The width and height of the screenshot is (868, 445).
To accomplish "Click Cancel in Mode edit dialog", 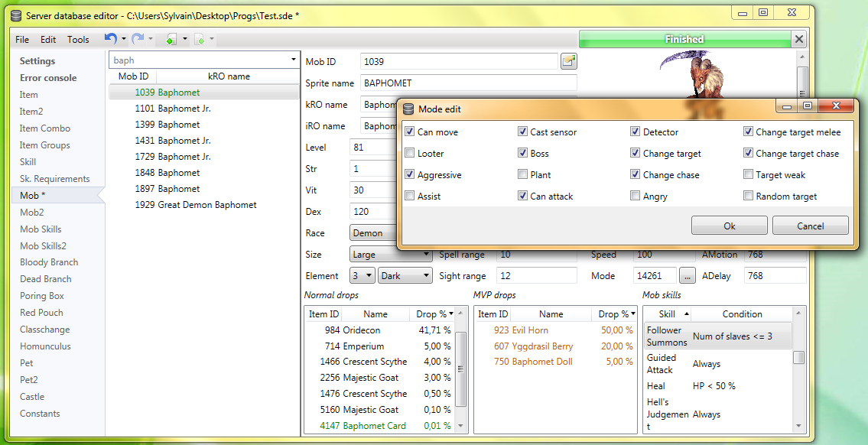I will 811,226.
